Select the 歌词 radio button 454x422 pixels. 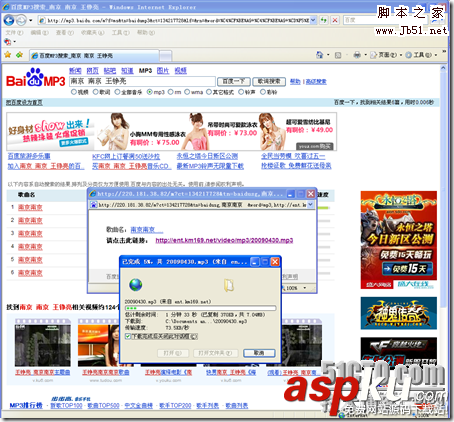tap(95, 92)
